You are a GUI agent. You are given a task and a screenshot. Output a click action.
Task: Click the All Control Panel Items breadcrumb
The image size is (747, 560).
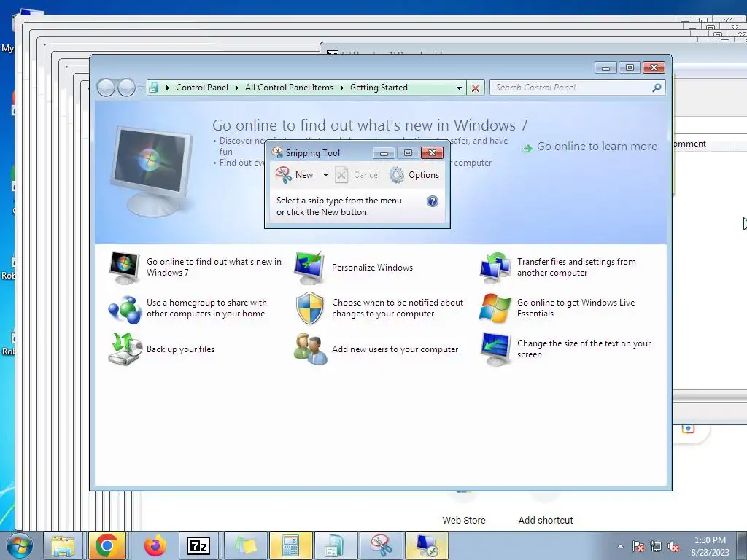[x=289, y=87]
